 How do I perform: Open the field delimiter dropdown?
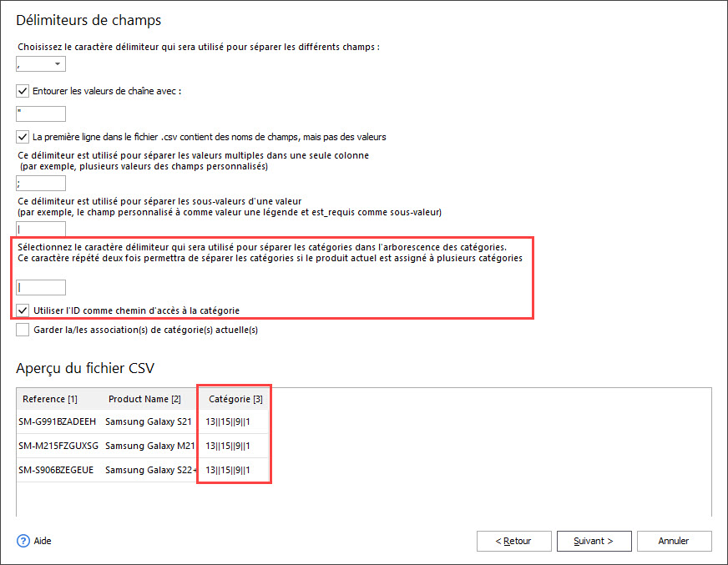coord(41,63)
